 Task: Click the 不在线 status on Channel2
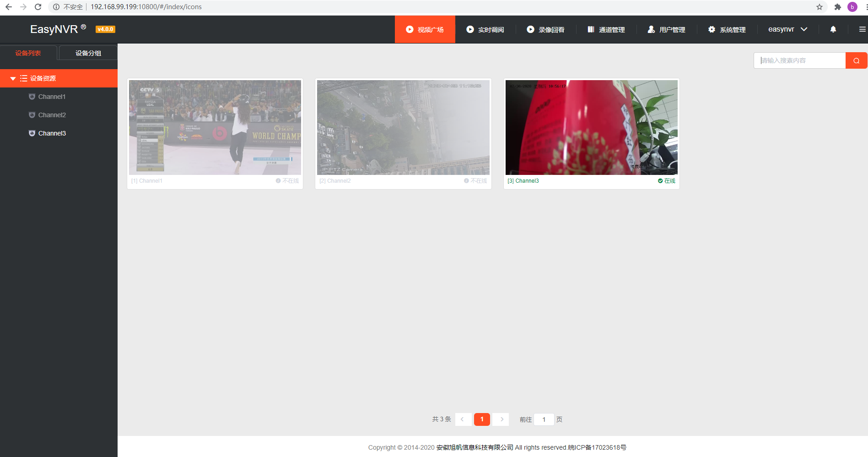click(475, 181)
